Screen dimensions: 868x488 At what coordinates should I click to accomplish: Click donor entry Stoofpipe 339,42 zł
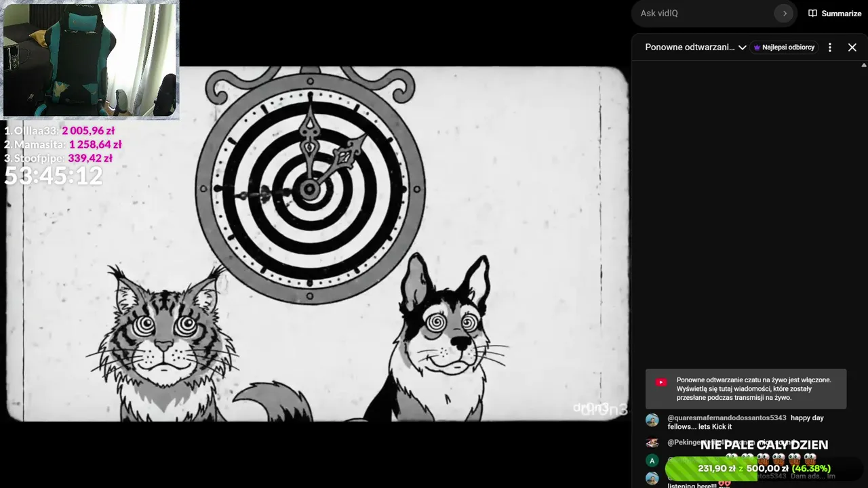[58, 158]
